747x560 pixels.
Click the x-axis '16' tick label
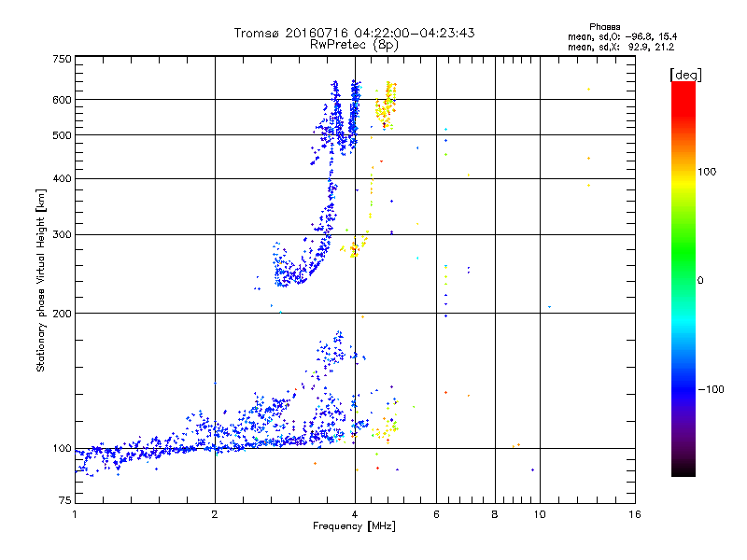point(635,514)
